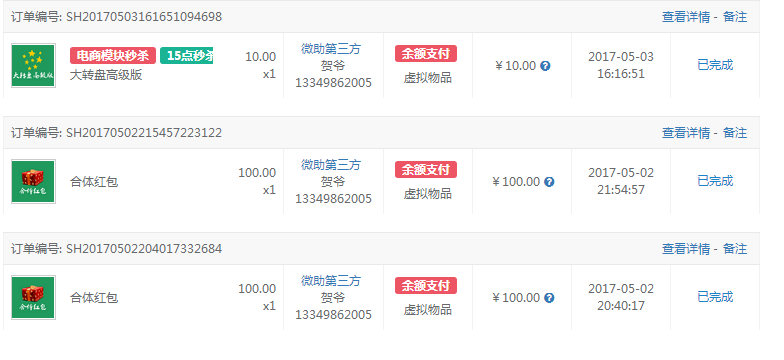Click help icon beside ¥100.00 in 20:40:17 order
The height and width of the screenshot is (360, 784).
pos(549,298)
